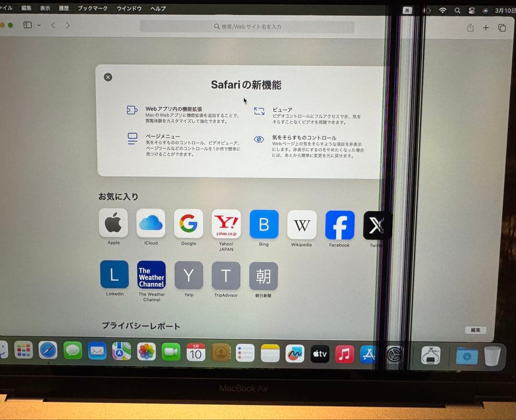Go back with the back arrow

(x=53, y=25)
